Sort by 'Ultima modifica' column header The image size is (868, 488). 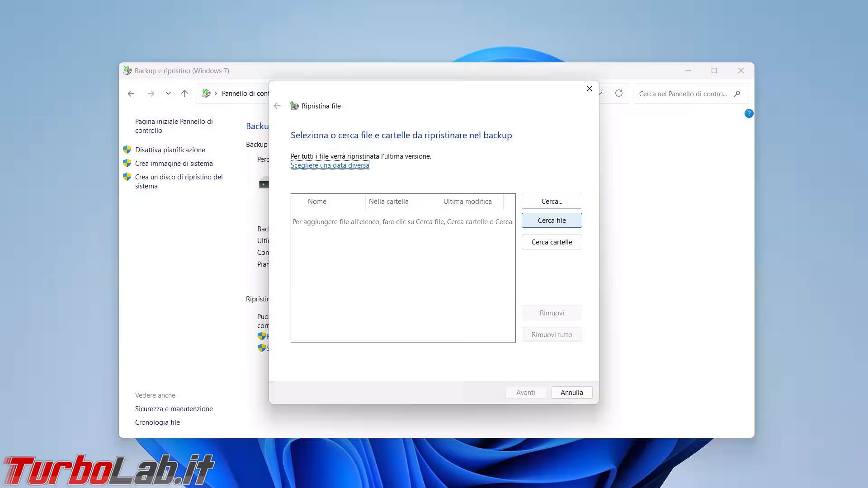(x=467, y=202)
